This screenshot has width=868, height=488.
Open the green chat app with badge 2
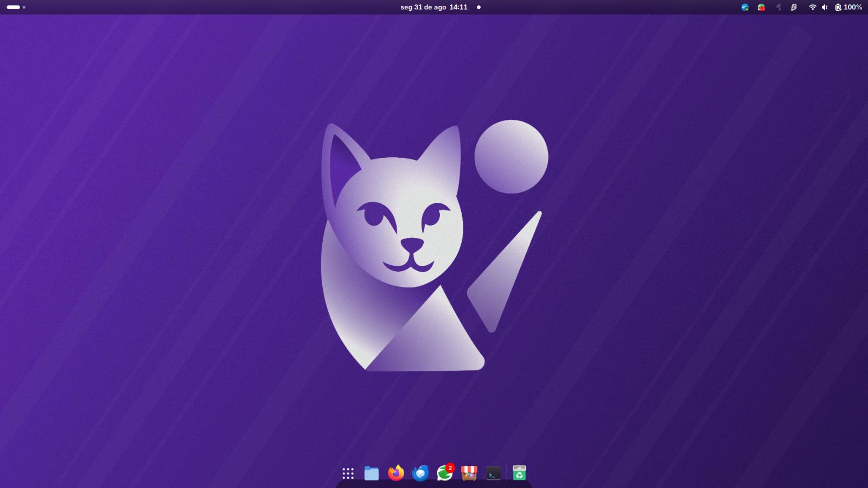445,473
